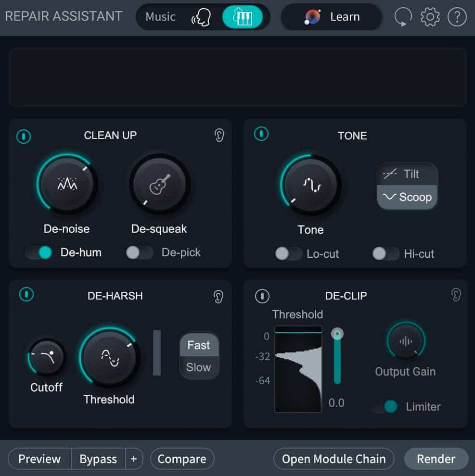Open Module Chain

coord(334,459)
